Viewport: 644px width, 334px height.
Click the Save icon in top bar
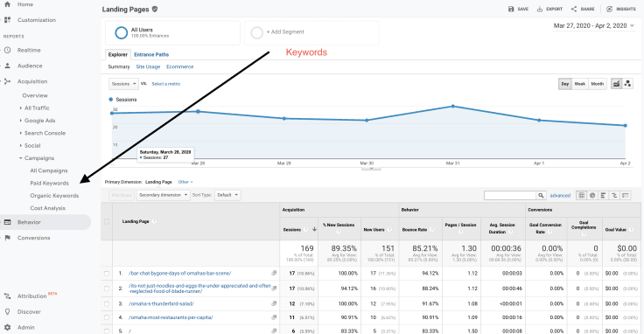pyautogui.click(x=511, y=9)
